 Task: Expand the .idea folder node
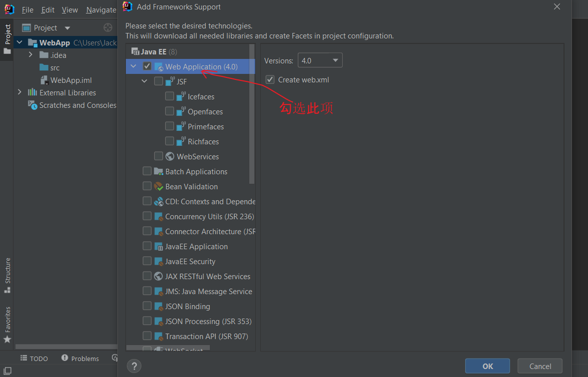(31, 55)
